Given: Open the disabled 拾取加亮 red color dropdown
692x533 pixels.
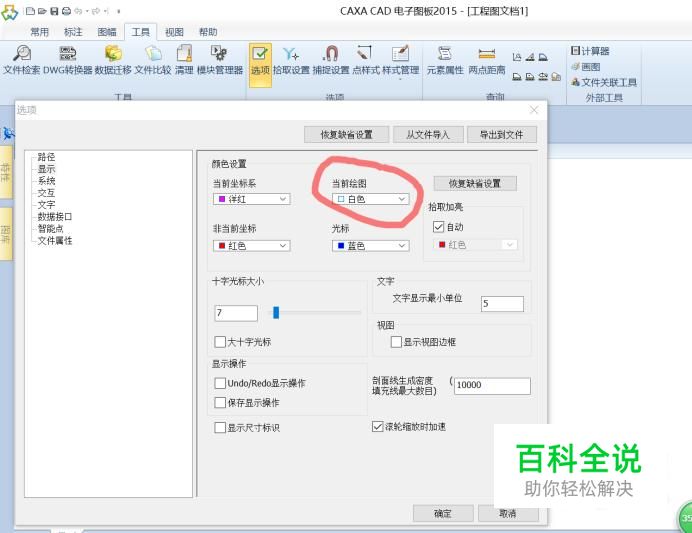Looking at the screenshot, I should click(475, 245).
